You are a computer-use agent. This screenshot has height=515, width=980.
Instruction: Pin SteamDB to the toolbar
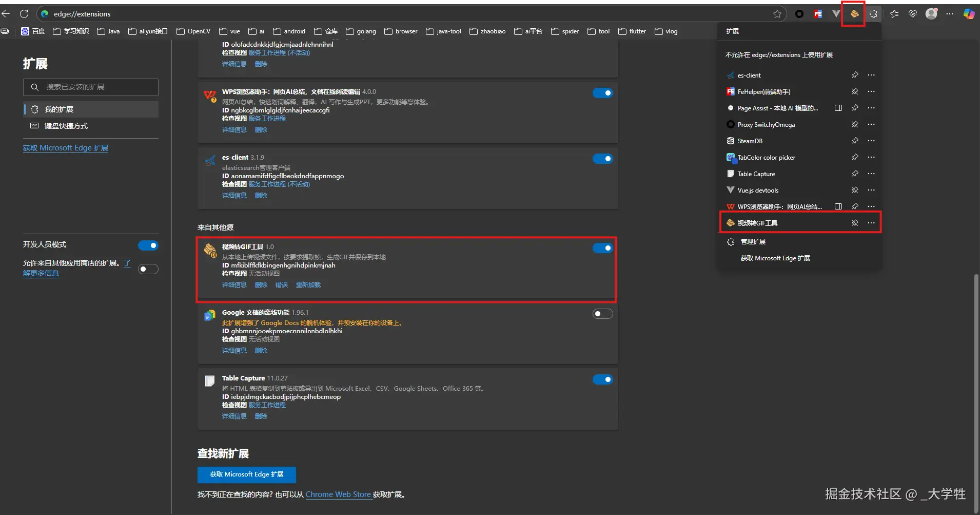coord(855,141)
